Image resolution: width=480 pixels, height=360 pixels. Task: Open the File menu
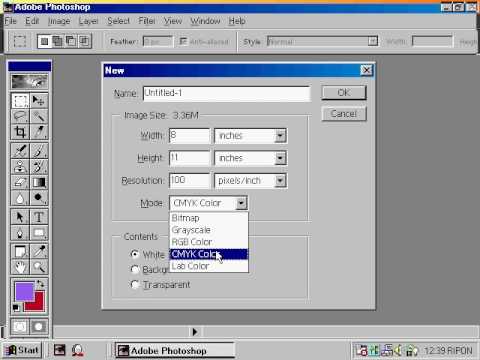point(11,21)
